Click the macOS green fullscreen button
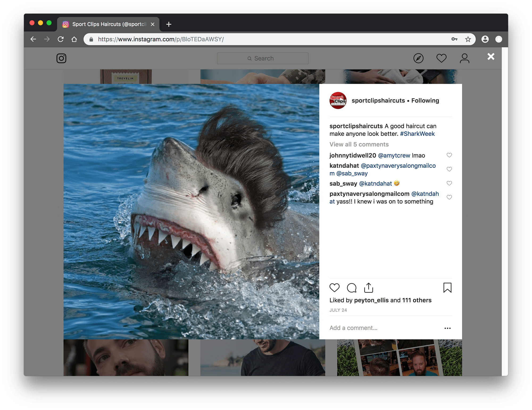This screenshot has width=532, height=410. [x=49, y=23]
